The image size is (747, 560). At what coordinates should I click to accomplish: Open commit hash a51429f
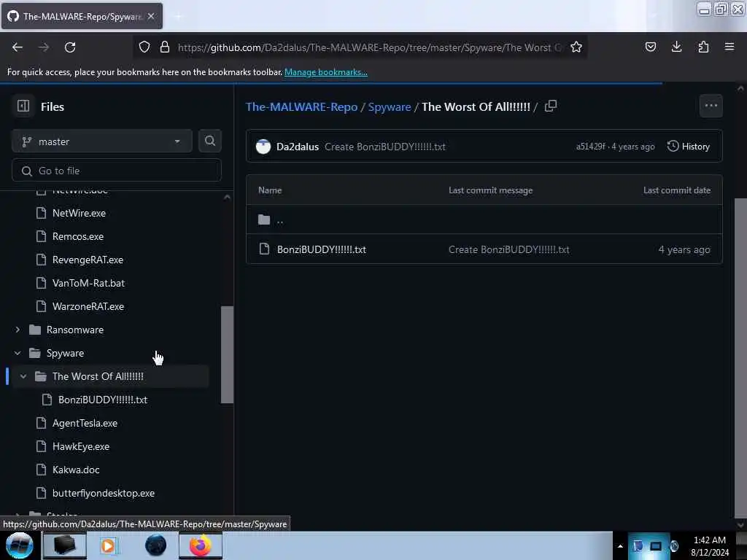[x=590, y=147]
